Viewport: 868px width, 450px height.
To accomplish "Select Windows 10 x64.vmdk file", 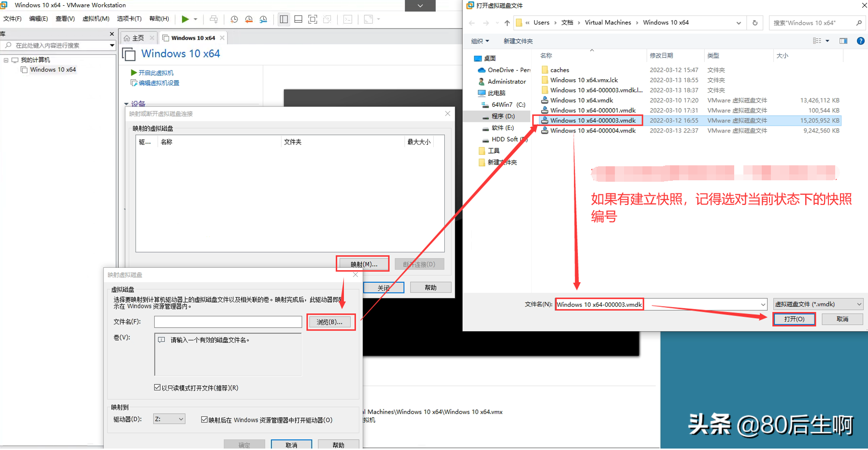I will 582,101.
